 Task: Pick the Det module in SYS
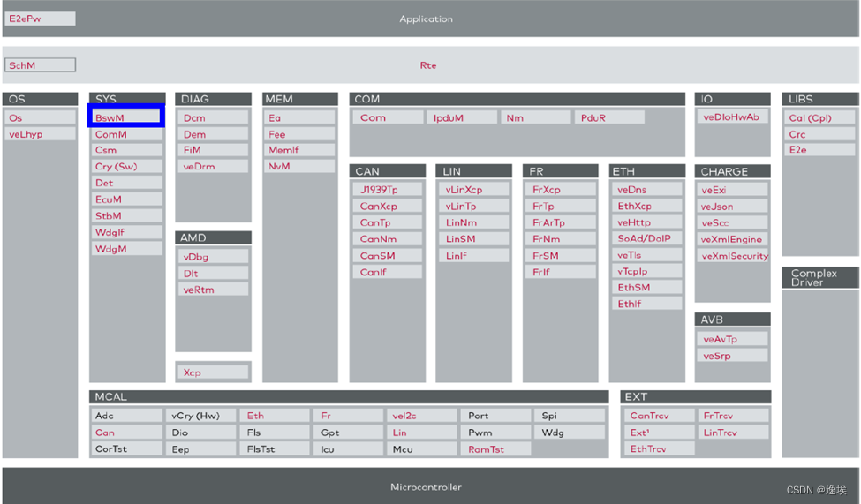pos(127,183)
